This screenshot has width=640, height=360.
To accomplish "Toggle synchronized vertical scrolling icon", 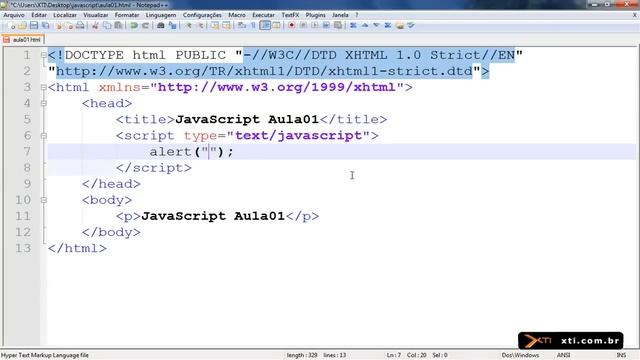I will pos(215,25).
